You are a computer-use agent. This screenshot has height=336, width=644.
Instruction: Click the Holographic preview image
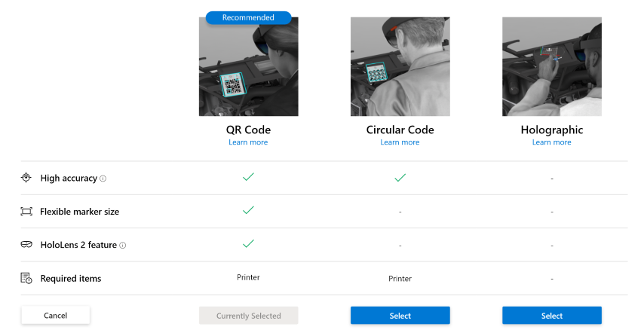click(x=551, y=67)
